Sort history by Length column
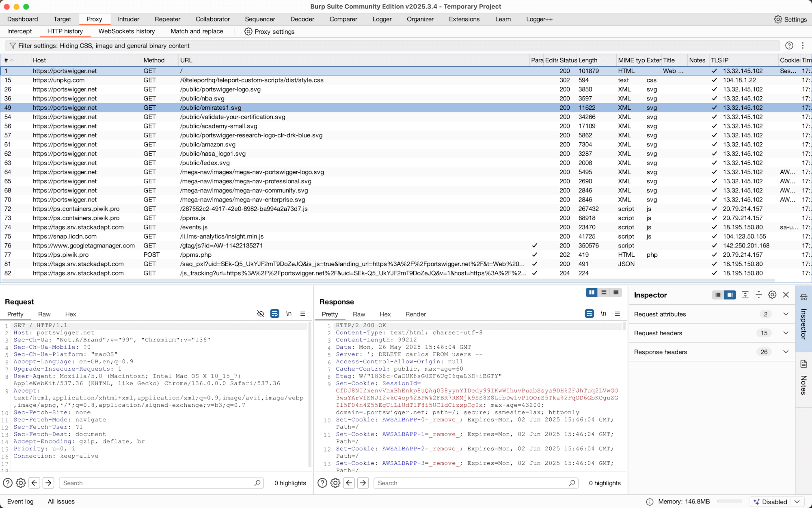 coord(596,60)
